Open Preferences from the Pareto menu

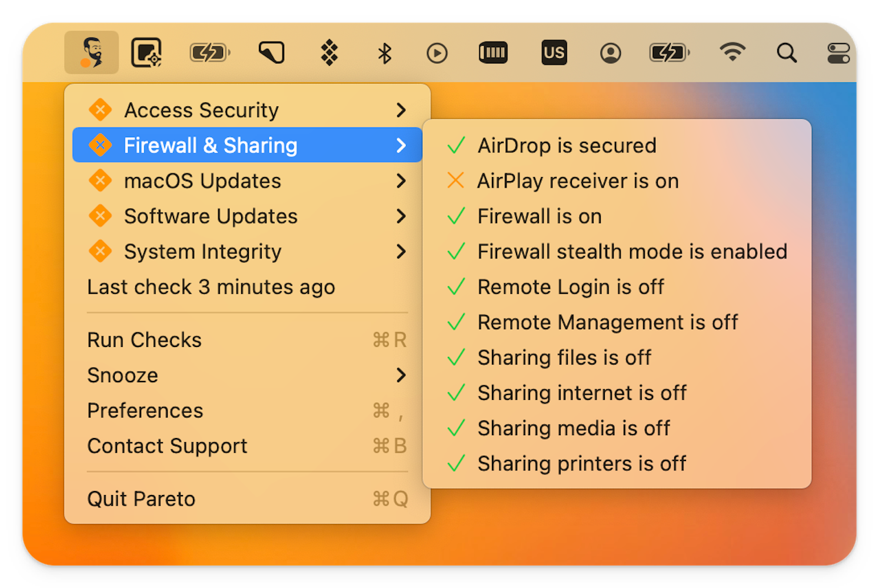pos(145,410)
